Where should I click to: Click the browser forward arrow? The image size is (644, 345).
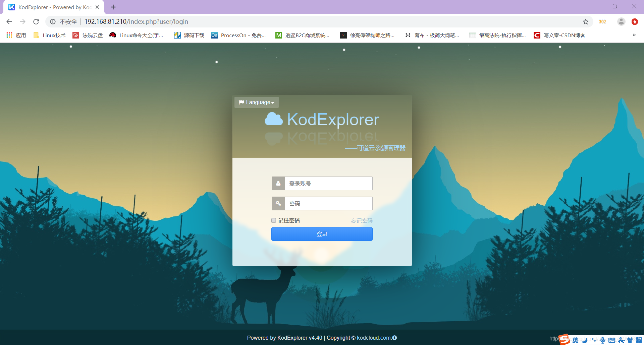click(22, 21)
